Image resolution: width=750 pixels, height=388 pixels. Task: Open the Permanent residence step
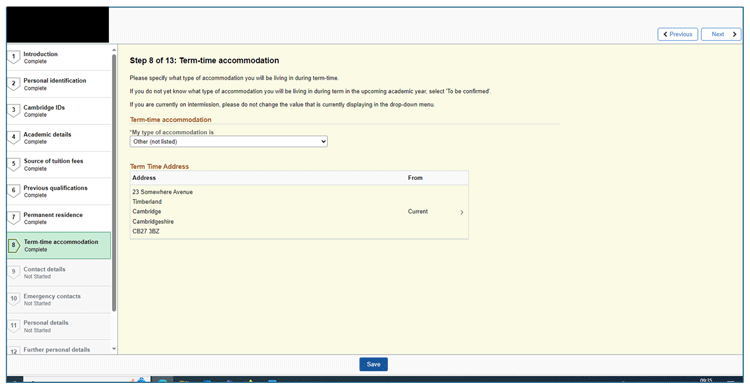click(59, 218)
